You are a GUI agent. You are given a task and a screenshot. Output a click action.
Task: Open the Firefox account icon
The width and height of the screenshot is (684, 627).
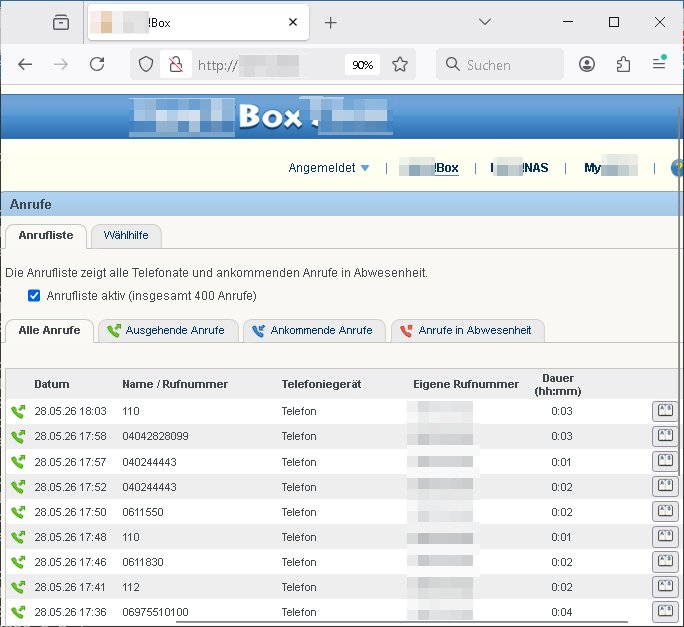click(x=587, y=65)
